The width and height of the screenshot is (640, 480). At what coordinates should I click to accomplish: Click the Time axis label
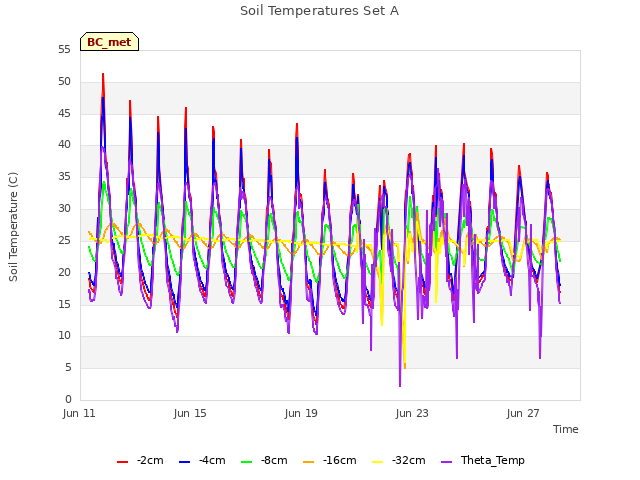point(566,429)
